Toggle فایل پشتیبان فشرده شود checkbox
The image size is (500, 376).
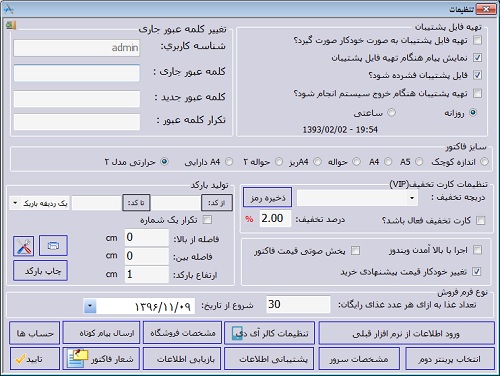pyautogui.click(x=477, y=75)
